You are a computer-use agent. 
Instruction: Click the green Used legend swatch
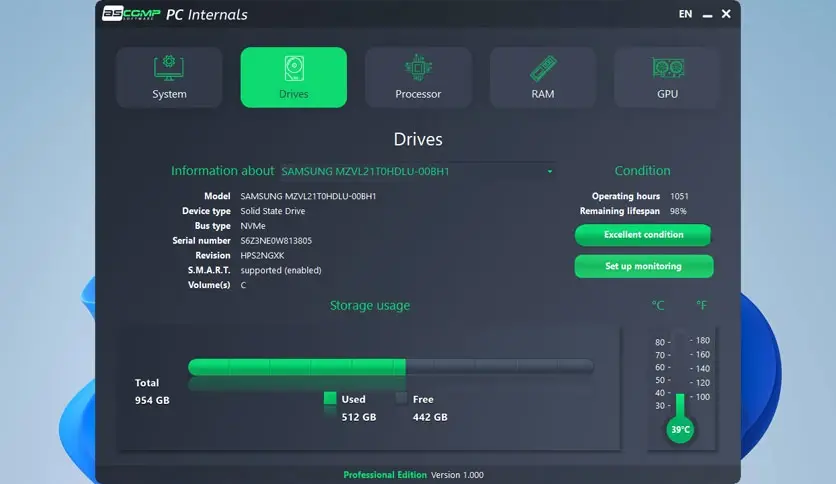[330, 398]
